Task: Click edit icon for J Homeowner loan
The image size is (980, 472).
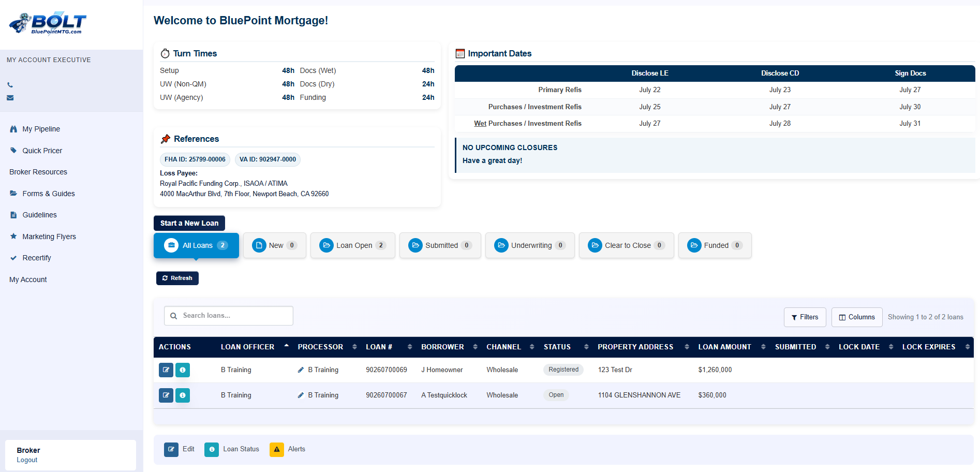Action: click(166, 370)
